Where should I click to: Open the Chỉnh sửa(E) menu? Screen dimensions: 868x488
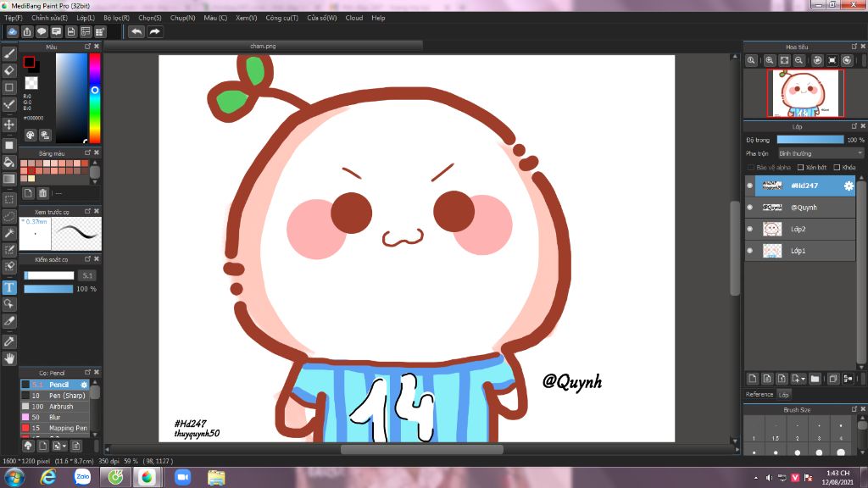49,18
